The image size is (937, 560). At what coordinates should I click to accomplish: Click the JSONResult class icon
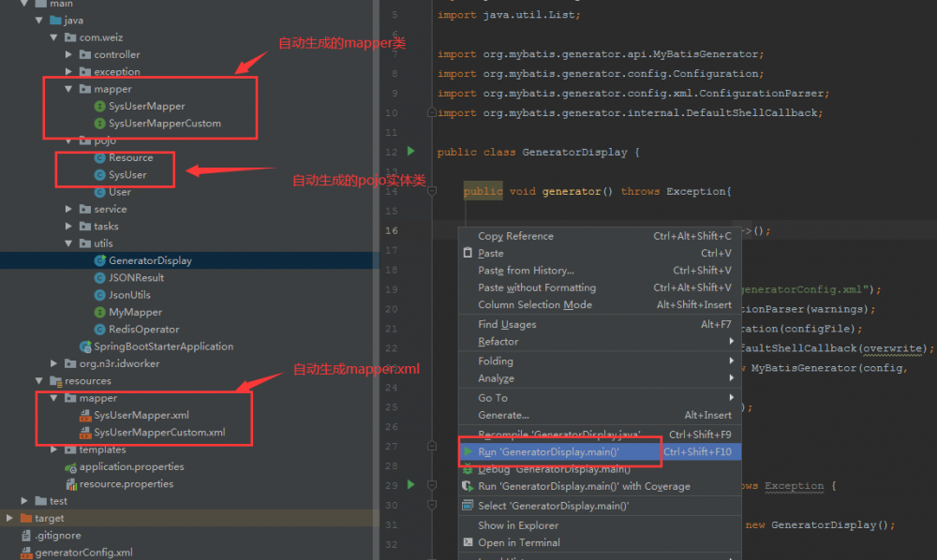(100, 277)
